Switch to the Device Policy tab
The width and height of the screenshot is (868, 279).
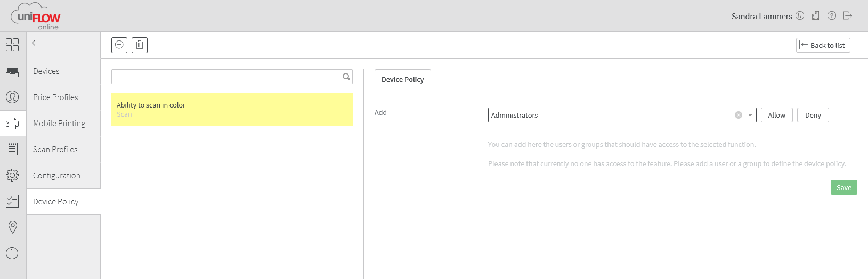click(x=403, y=79)
